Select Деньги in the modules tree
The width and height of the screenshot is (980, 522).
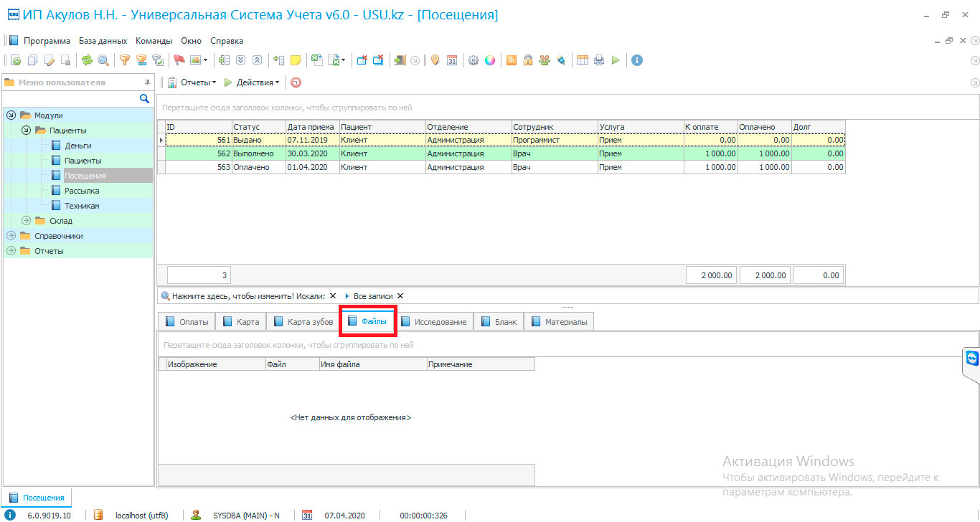(77, 146)
